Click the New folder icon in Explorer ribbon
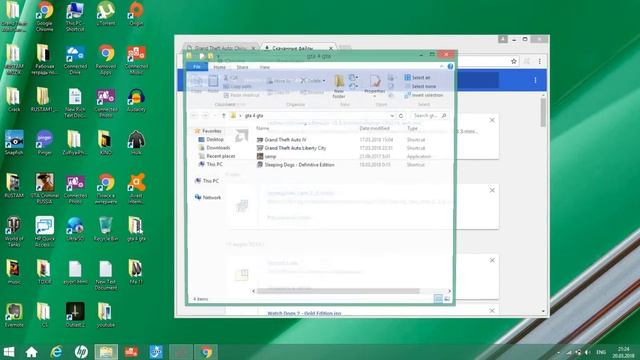640x360 pixels. (x=339, y=86)
